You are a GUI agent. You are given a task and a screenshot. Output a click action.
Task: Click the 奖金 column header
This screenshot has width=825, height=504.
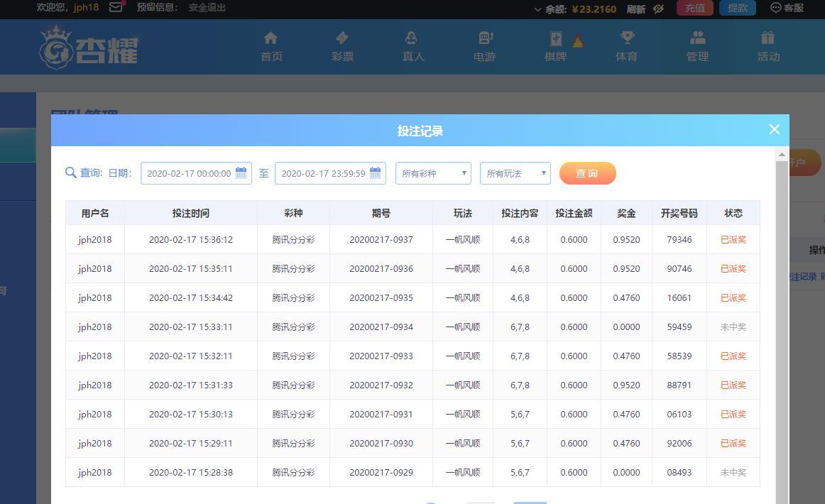[x=626, y=213]
